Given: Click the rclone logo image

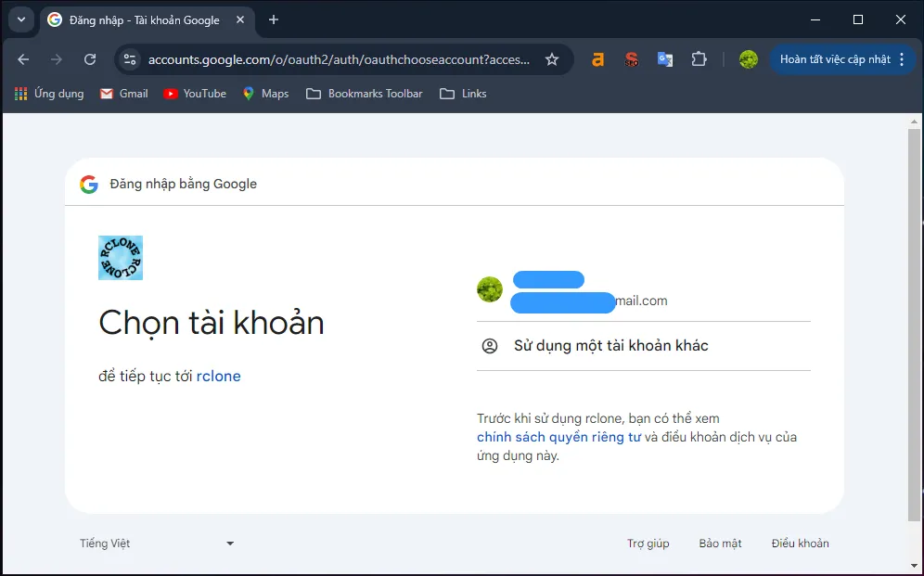Looking at the screenshot, I should click(x=120, y=257).
